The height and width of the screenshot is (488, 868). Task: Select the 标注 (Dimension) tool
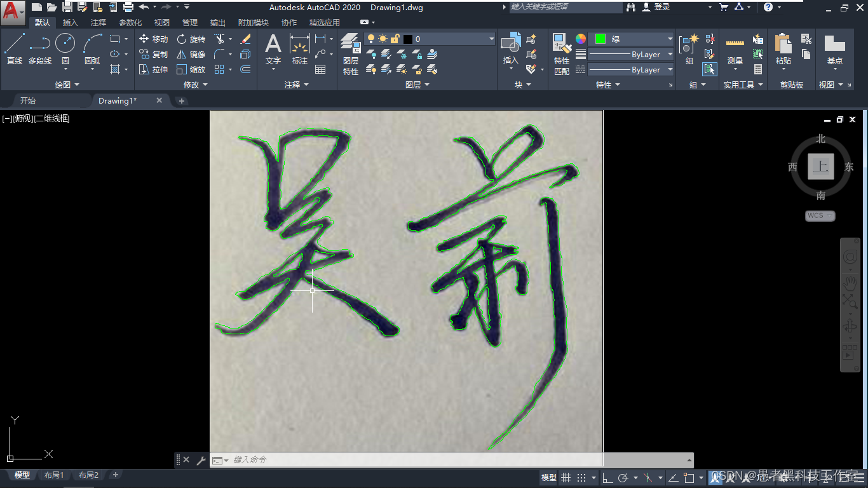(300, 49)
